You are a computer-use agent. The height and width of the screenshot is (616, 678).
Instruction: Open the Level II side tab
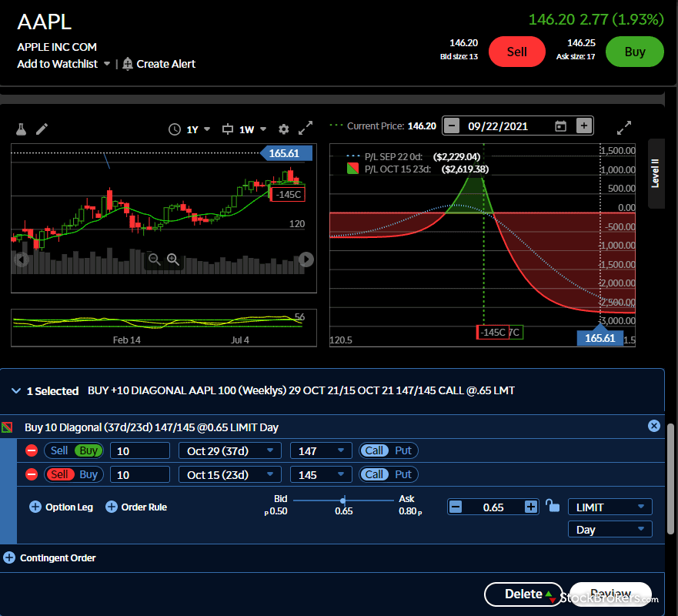(655, 173)
